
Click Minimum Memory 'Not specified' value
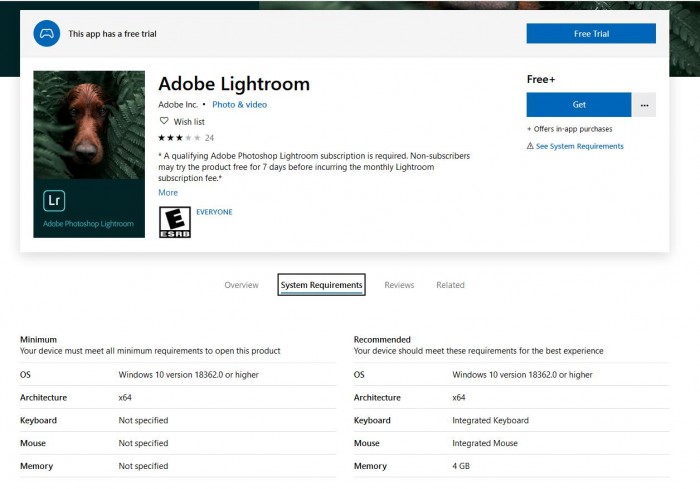[143, 466]
